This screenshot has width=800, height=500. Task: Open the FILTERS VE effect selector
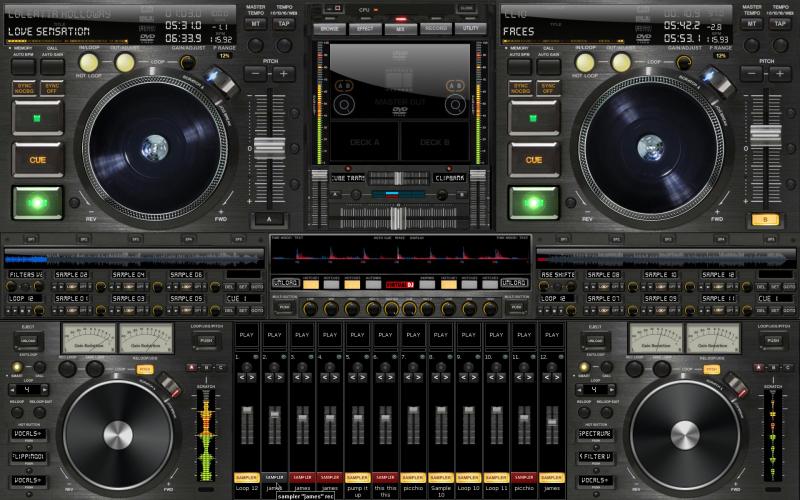coord(26,274)
